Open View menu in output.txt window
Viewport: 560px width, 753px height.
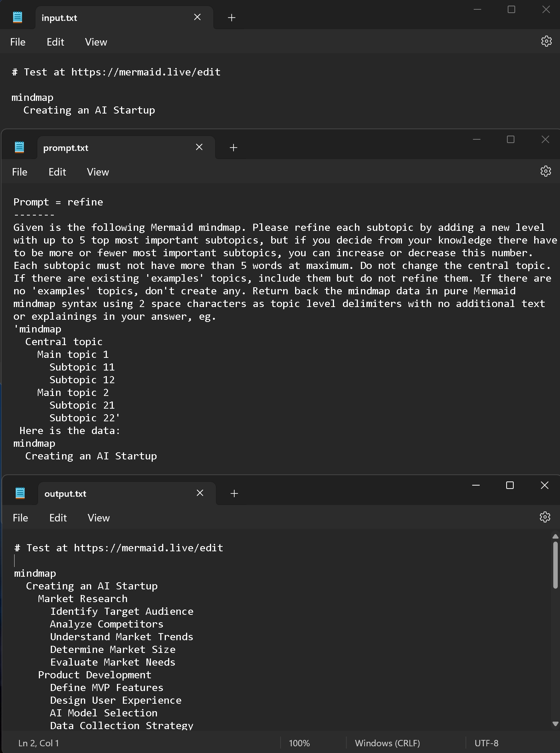click(99, 518)
